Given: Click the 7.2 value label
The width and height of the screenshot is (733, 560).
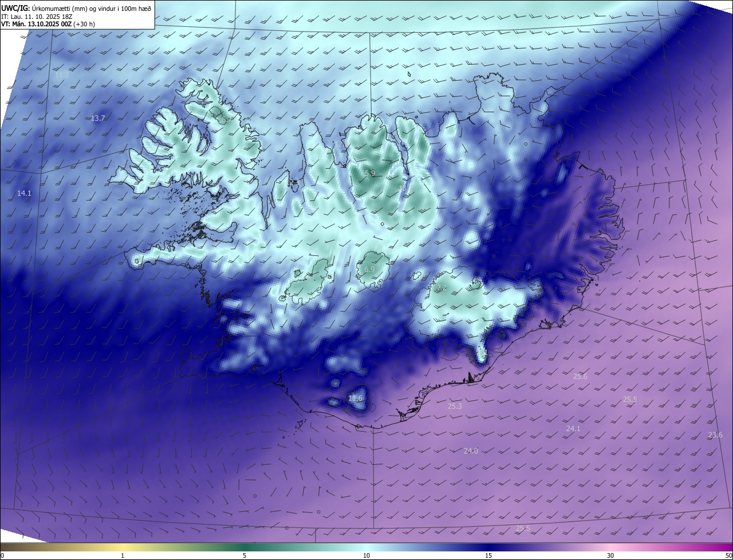Looking at the screenshot, I should click(x=442, y=289).
